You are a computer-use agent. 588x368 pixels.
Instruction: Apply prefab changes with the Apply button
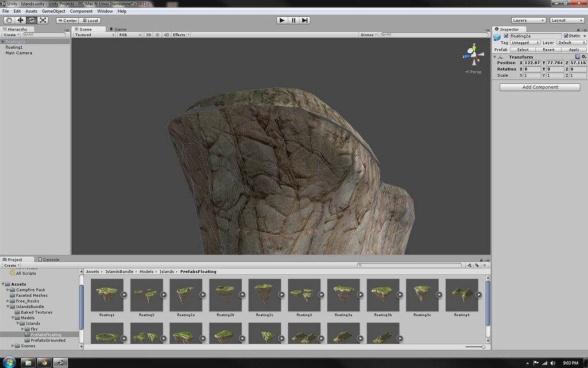click(x=574, y=49)
